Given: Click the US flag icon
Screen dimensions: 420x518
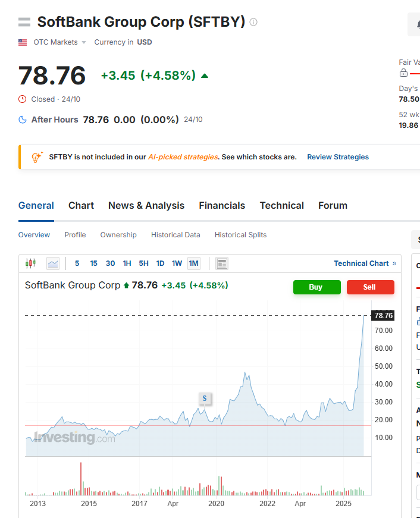Looking at the screenshot, I should tap(23, 42).
